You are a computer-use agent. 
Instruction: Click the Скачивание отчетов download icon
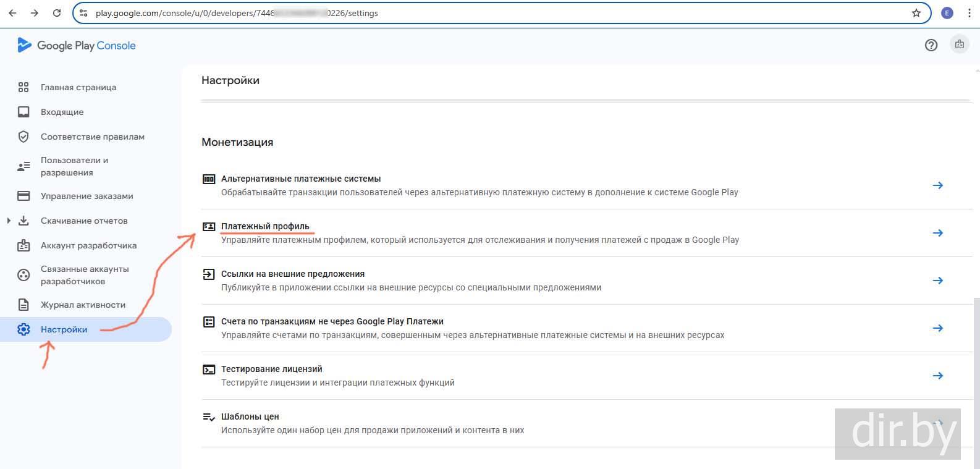[x=23, y=221]
